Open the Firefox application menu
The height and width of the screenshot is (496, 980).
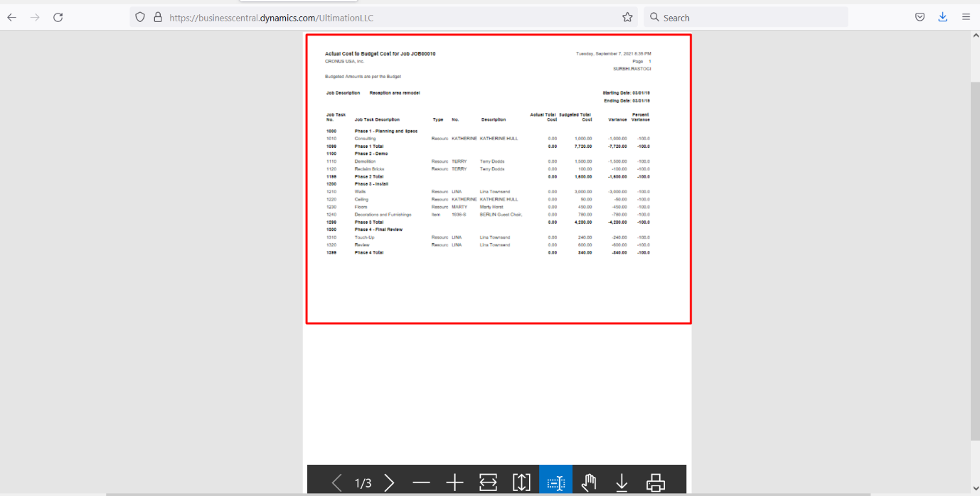[x=966, y=16]
